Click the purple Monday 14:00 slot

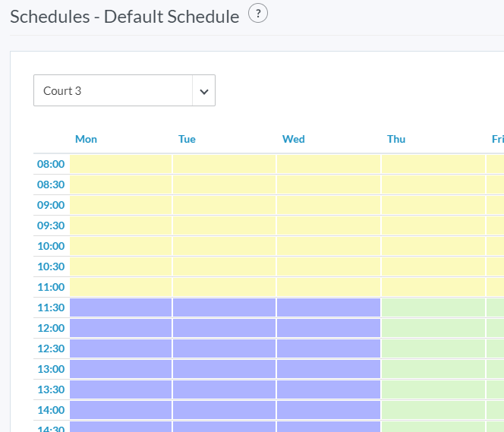click(x=121, y=410)
